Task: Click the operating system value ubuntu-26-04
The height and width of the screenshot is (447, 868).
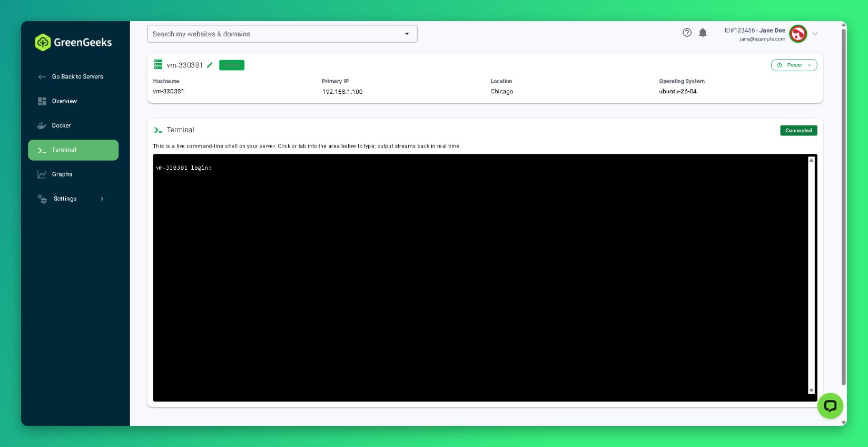Action: pos(678,92)
